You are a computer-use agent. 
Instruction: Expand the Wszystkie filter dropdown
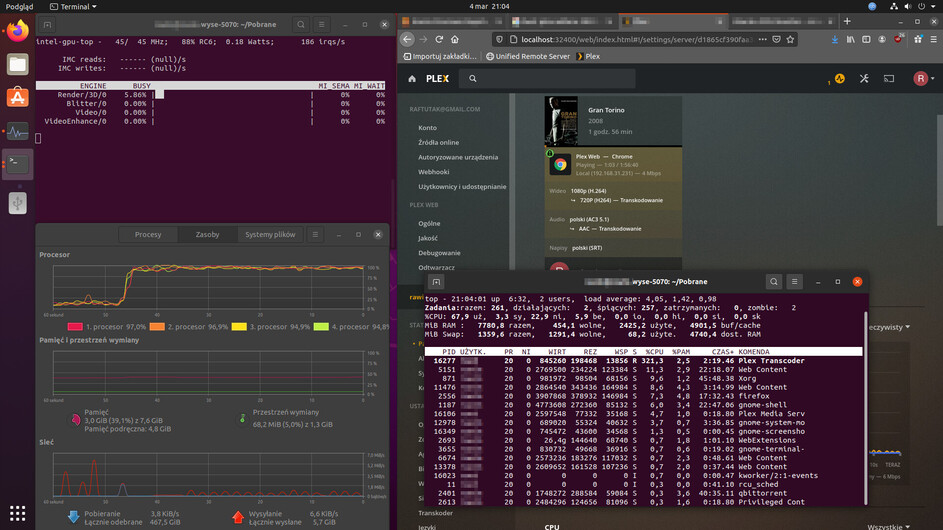(889, 525)
